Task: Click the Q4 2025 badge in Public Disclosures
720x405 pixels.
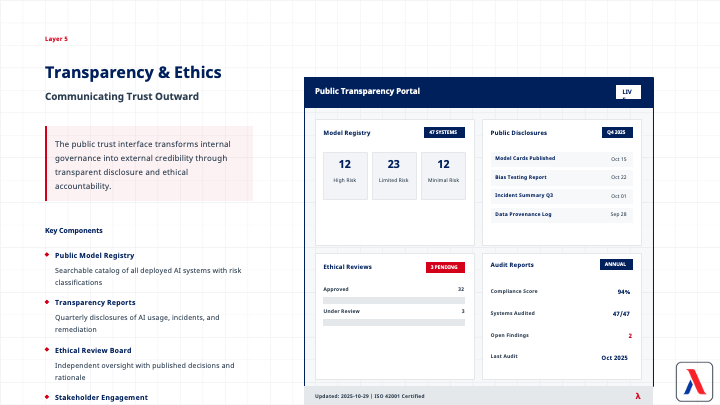Action: click(617, 132)
